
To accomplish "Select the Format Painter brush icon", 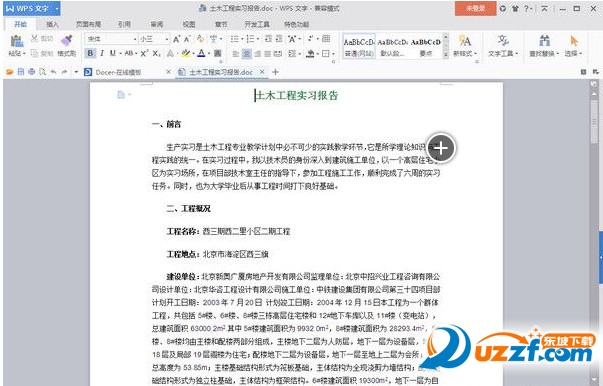I will tap(67, 40).
